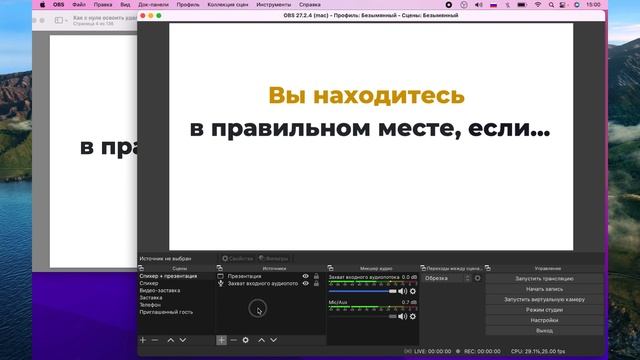Click the Свойства button above sources

(237, 258)
